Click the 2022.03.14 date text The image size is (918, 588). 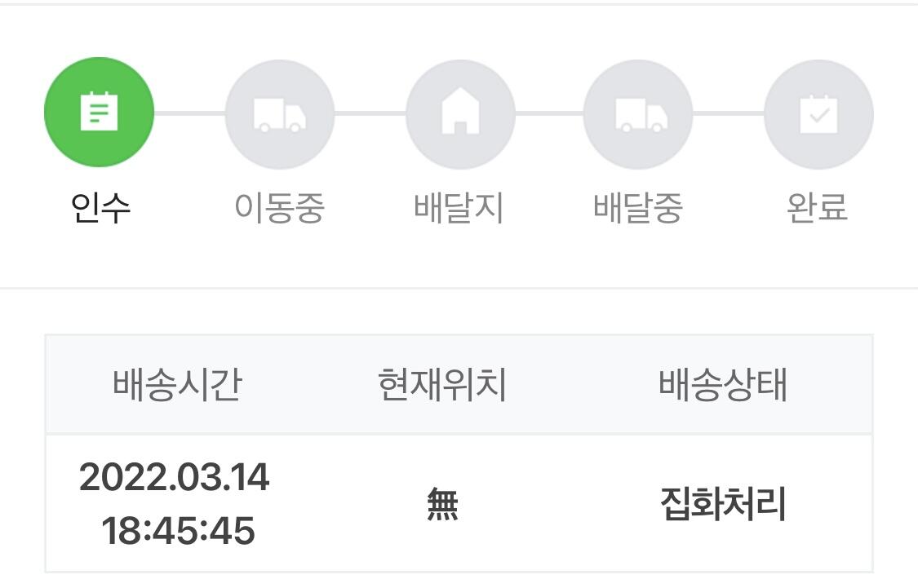175,477
